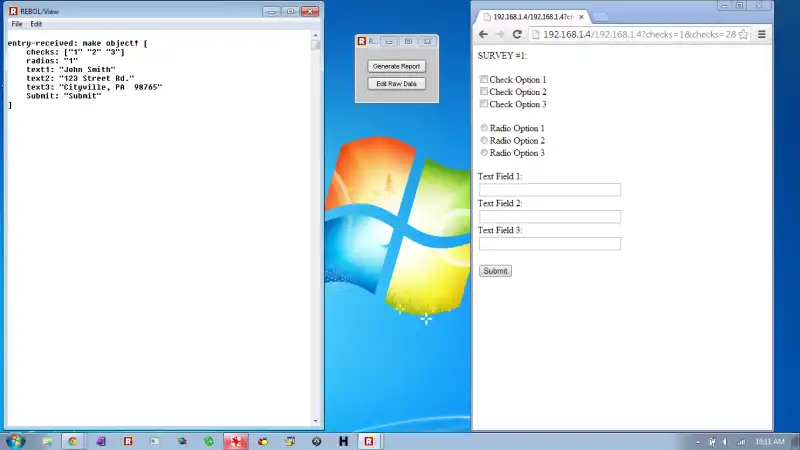The width and height of the screenshot is (800, 450).
Task: Click the red highlighted taskbar icon
Action: pyautogui.click(x=236, y=441)
